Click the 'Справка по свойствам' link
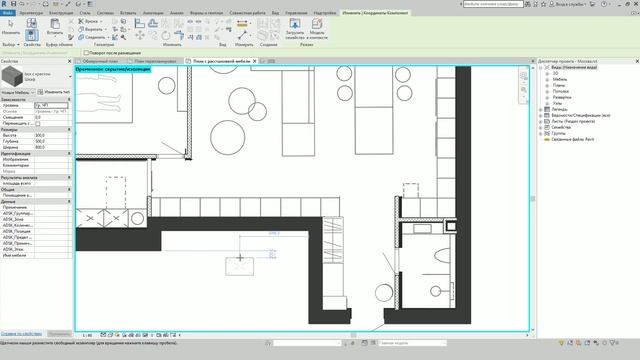Viewport: 640px width, 360px height. tap(21, 334)
